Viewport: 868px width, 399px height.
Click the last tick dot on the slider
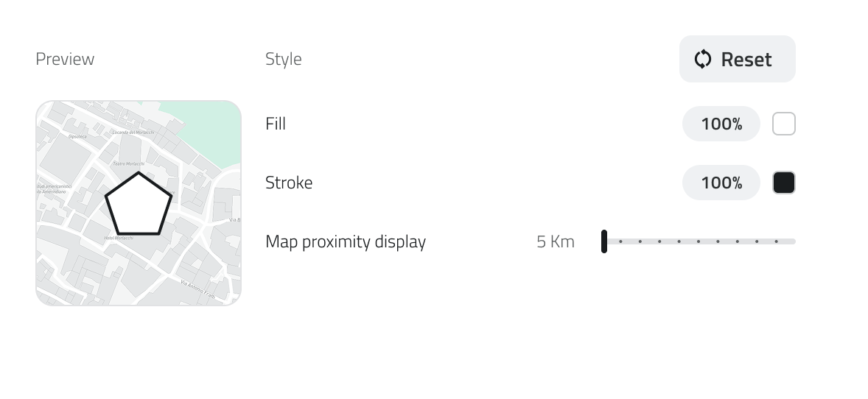coord(776,241)
